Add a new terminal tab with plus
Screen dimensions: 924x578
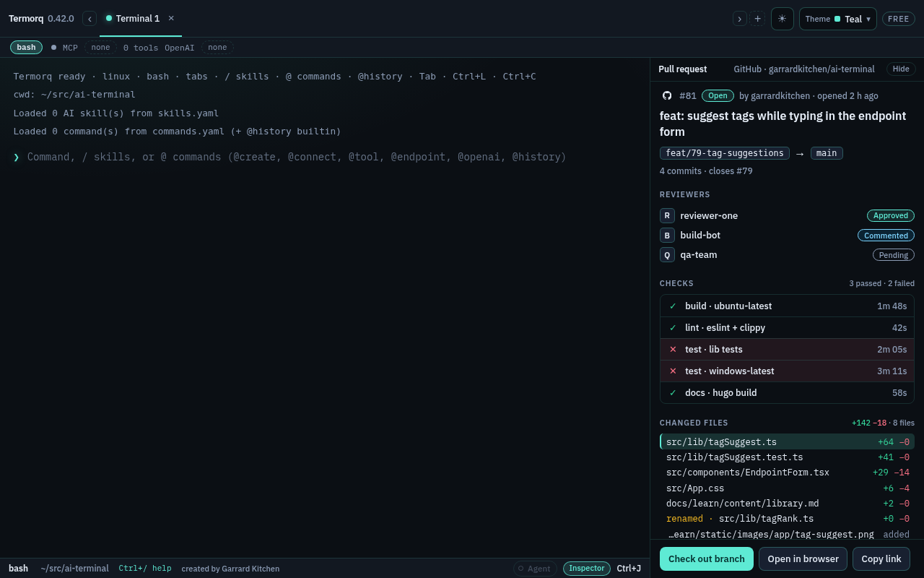(x=757, y=19)
